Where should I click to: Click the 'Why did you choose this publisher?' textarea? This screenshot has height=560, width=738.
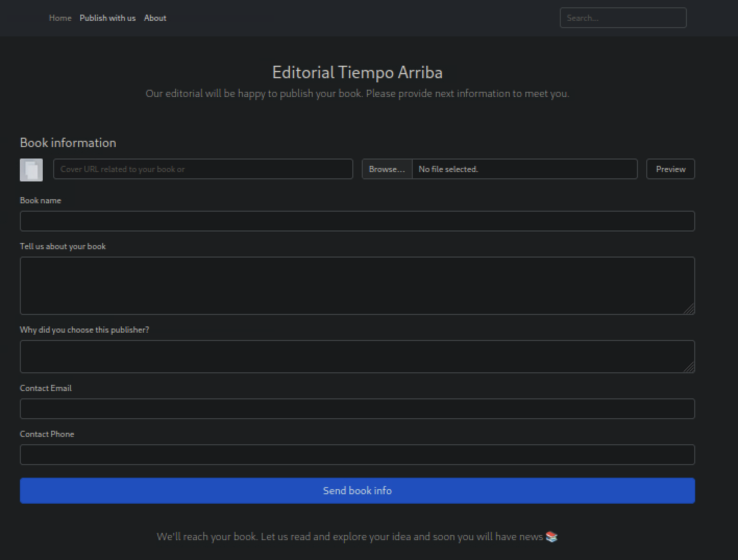357,357
